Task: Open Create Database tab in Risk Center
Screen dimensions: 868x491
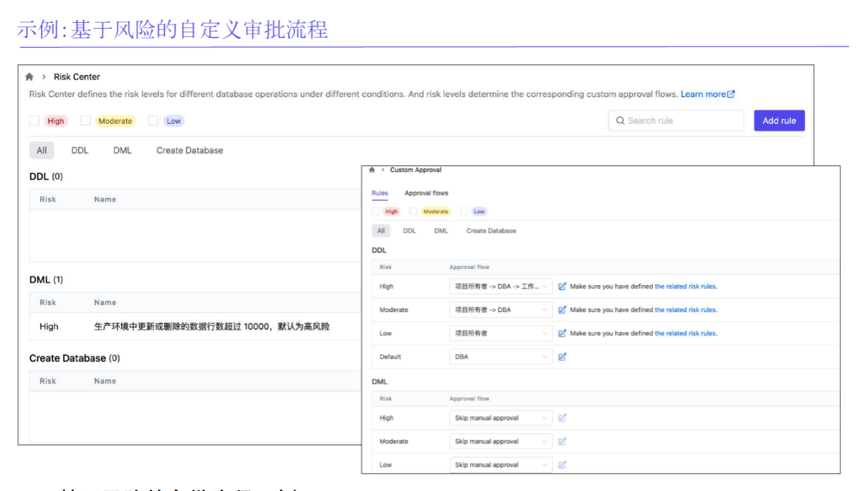Action: 190,150
